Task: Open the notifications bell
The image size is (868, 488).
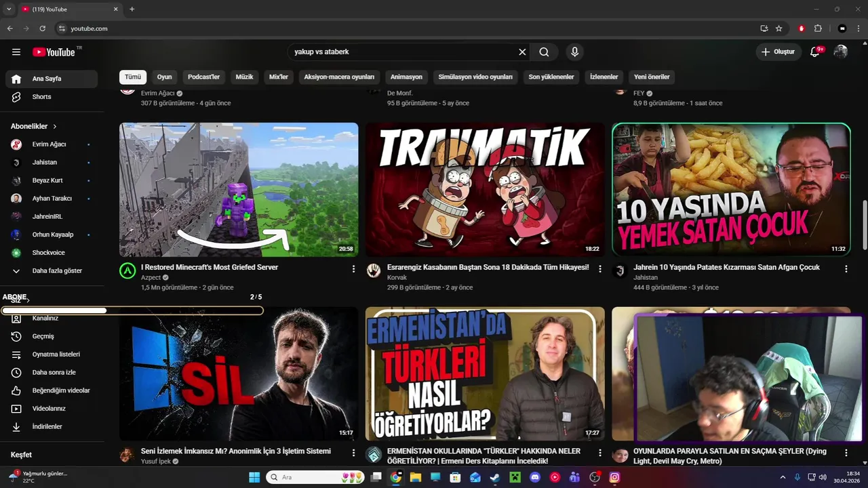Action: tap(815, 52)
